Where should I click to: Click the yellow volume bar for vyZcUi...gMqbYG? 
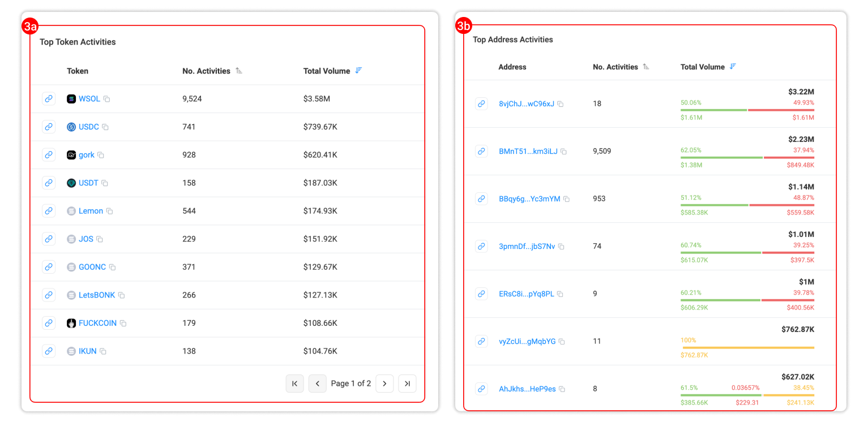tap(747, 348)
